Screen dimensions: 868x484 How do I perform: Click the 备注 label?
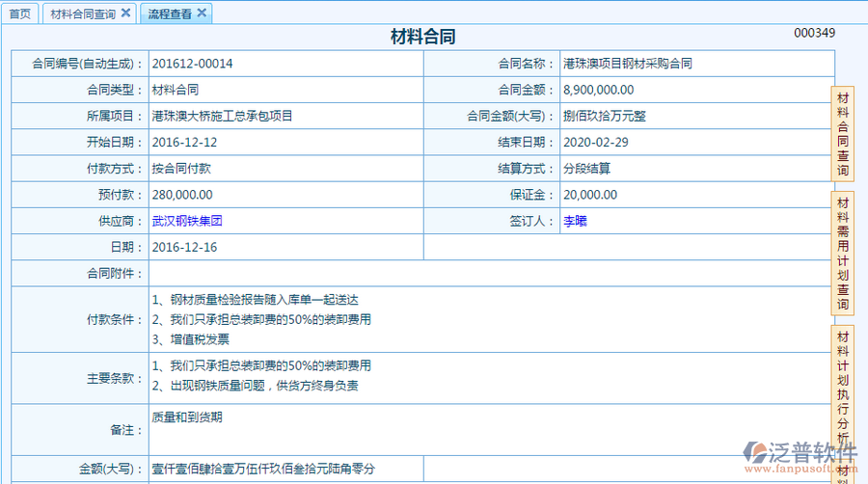(126, 430)
